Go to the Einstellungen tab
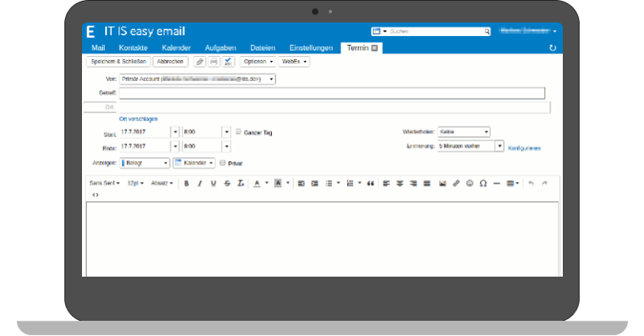The image size is (644, 336). coord(311,48)
